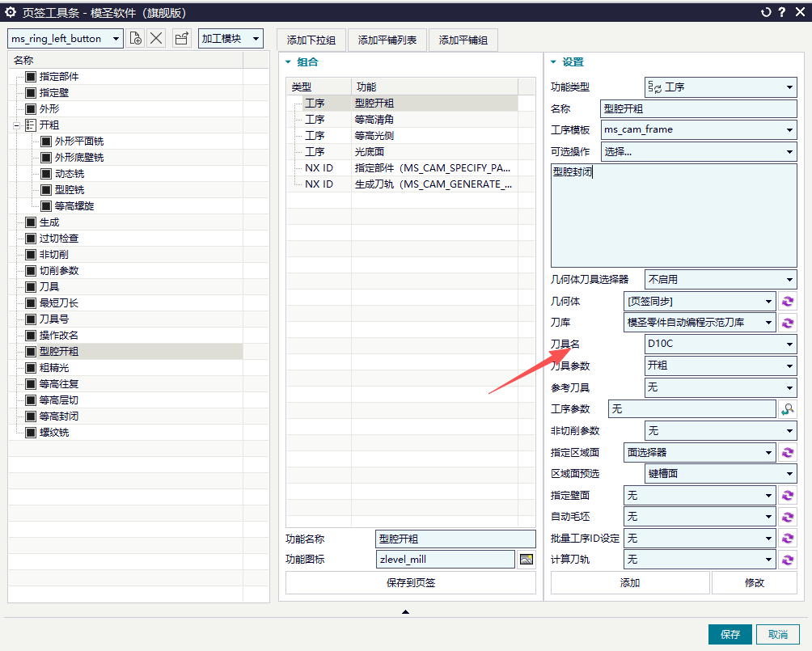812x651 pixels.
Task: Click the 功能名称 input field
Action: point(455,539)
